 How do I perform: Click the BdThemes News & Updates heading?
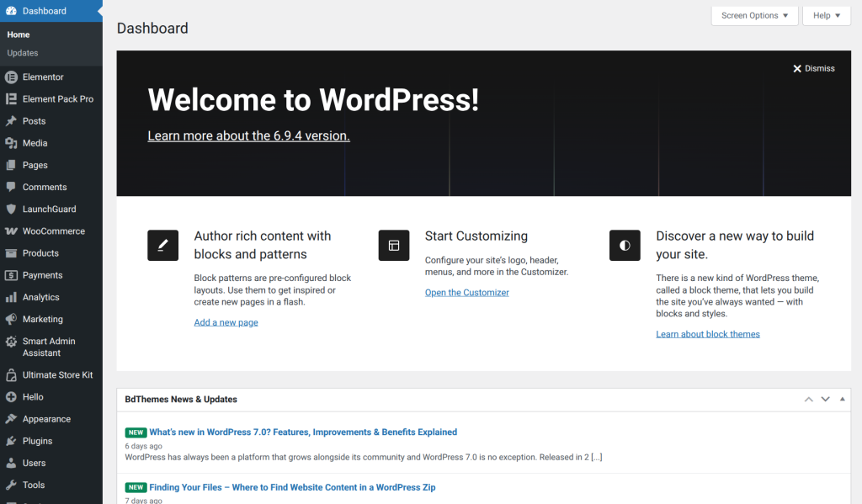point(181,400)
